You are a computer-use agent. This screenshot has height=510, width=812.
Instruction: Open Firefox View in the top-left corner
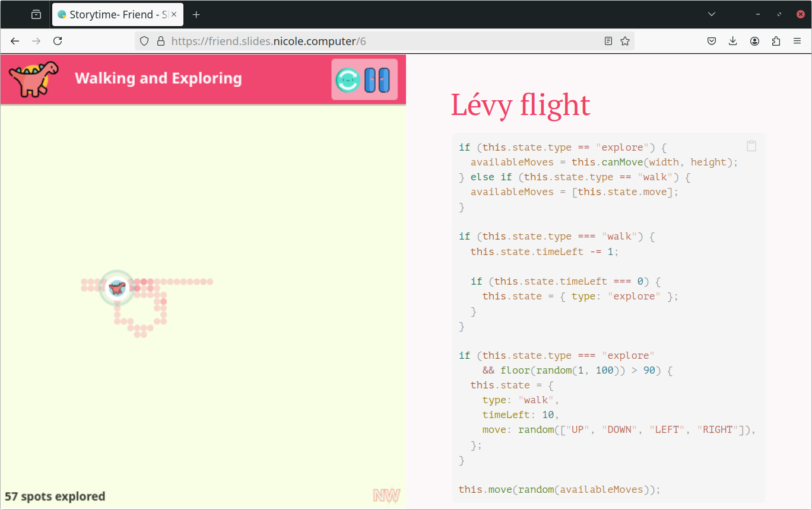click(36, 14)
